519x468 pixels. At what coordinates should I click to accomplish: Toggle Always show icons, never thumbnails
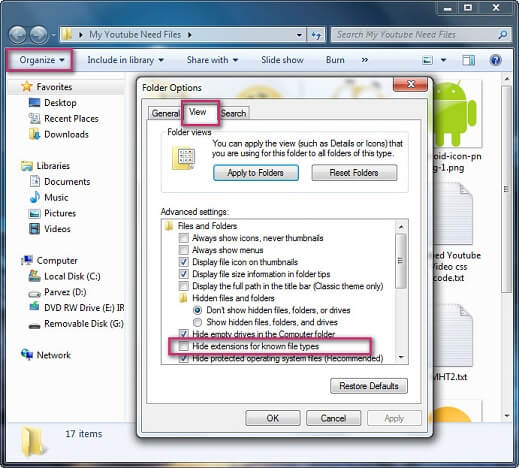coord(184,238)
